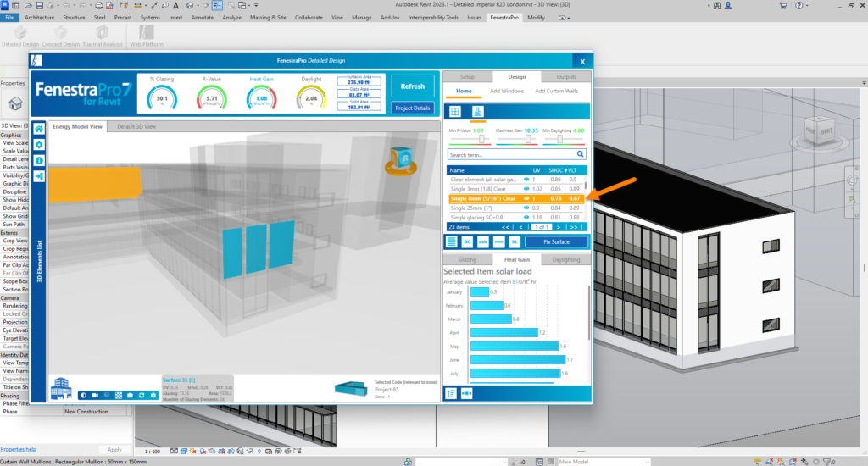The height and width of the screenshot is (466, 868).
Task: Go to the last page '>>' of the glazing list
Action: tap(574, 227)
